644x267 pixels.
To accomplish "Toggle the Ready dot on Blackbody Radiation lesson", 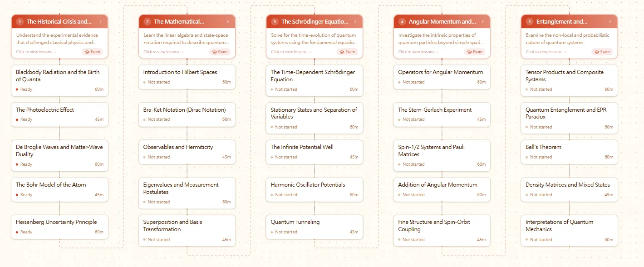I will 17,89.
